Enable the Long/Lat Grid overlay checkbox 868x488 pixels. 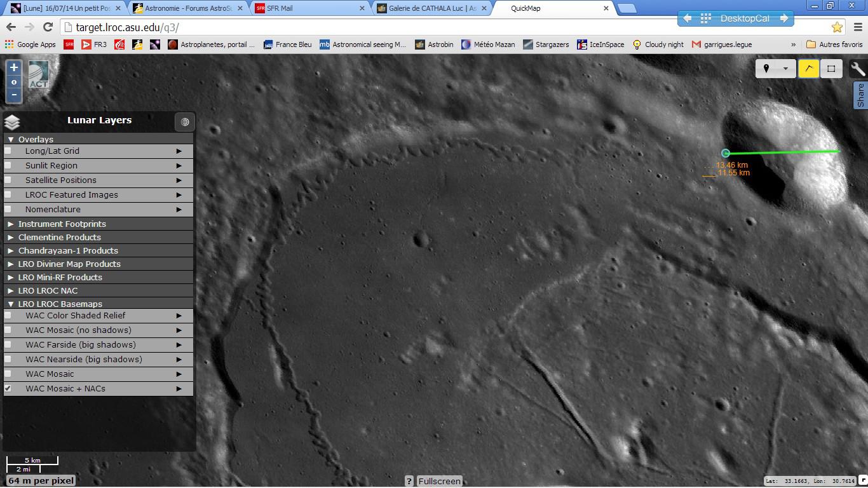[x=8, y=151]
